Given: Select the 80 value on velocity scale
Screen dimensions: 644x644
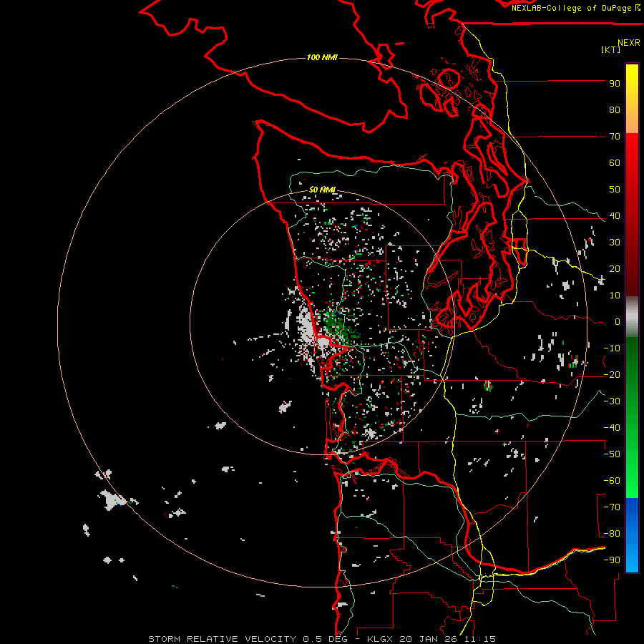Looking at the screenshot, I should 615,109.
